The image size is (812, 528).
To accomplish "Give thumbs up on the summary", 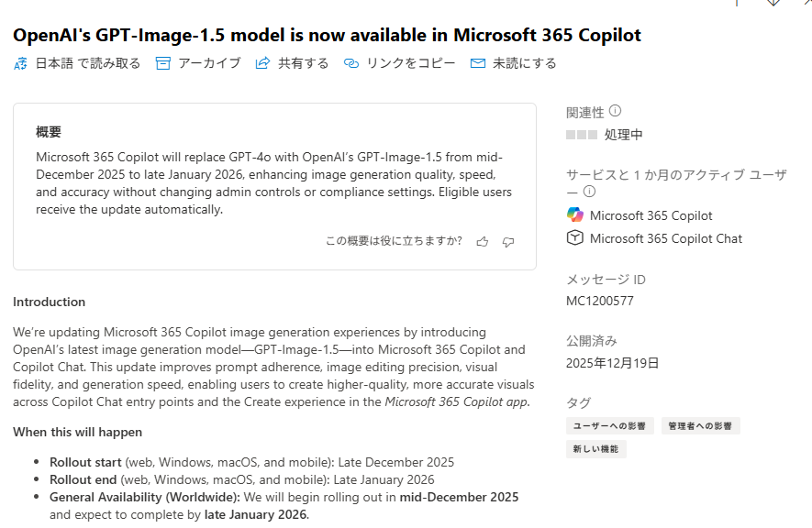I will (483, 241).
